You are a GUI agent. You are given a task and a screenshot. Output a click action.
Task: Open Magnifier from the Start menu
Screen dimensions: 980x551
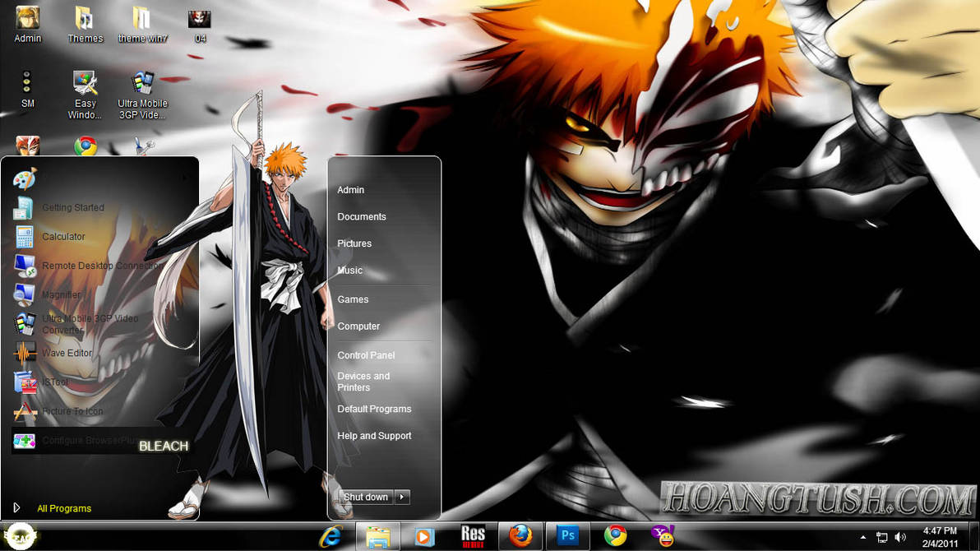pos(65,294)
